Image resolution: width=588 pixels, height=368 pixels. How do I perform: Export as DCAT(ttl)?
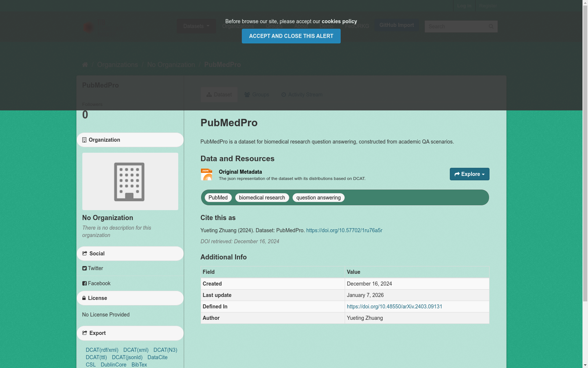click(x=96, y=357)
